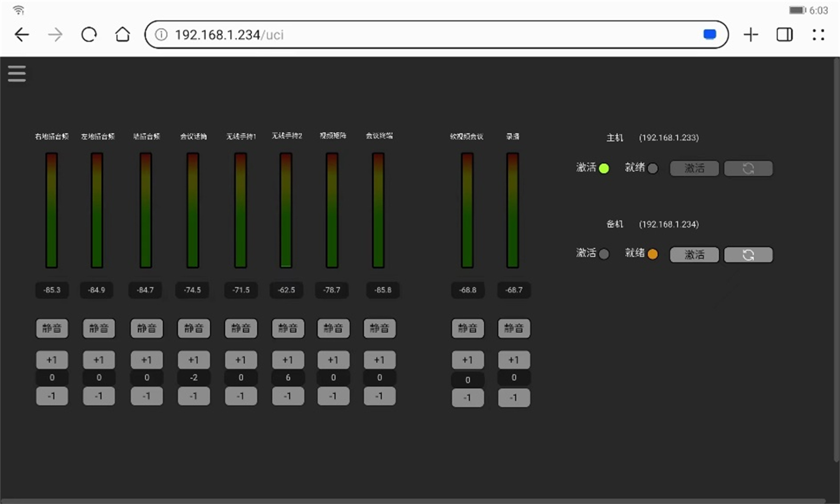Open the browser four-dot options menu
840x504 pixels.
(x=818, y=34)
